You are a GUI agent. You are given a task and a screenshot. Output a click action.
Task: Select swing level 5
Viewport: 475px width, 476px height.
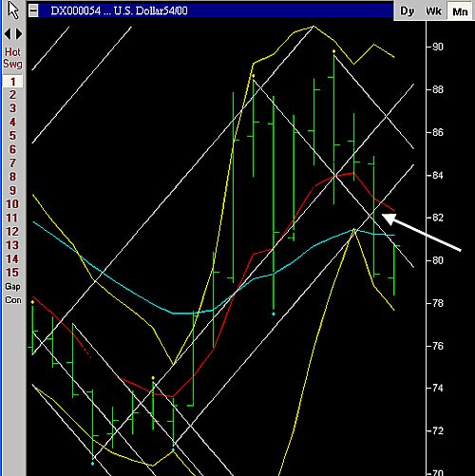point(12,136)
